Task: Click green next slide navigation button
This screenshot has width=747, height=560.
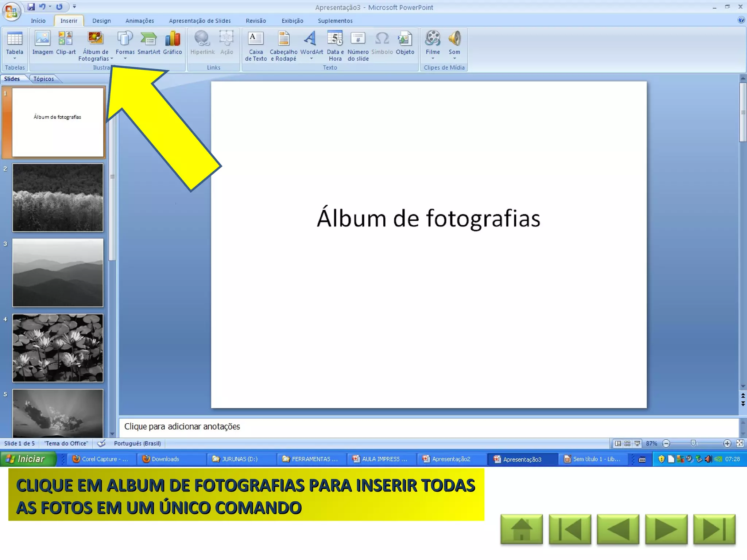Action: (x=666, y=529)
